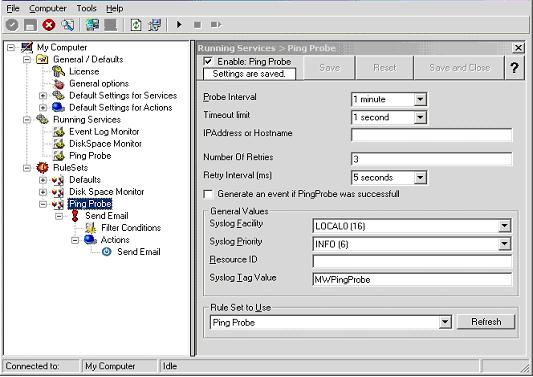Click the wrench tools toolbar icon

click(x=68, y=25)
